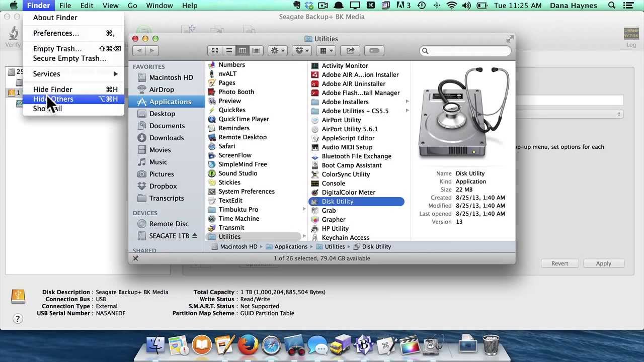
Task: Enter full screen for Utilities window
Action: 510,39
